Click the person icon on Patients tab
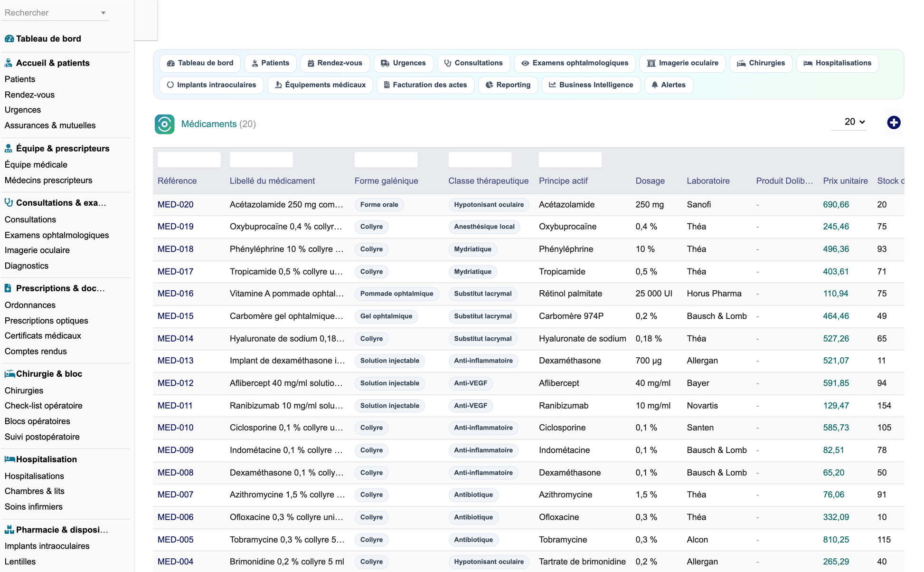 point(255,63)
